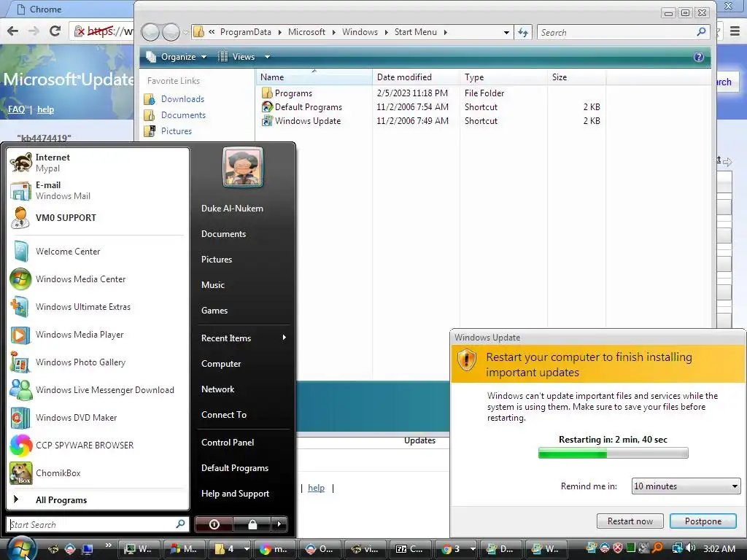Screen dimensions: 747x560
Task: Expand All Programs list
Action: coord(98,500)
